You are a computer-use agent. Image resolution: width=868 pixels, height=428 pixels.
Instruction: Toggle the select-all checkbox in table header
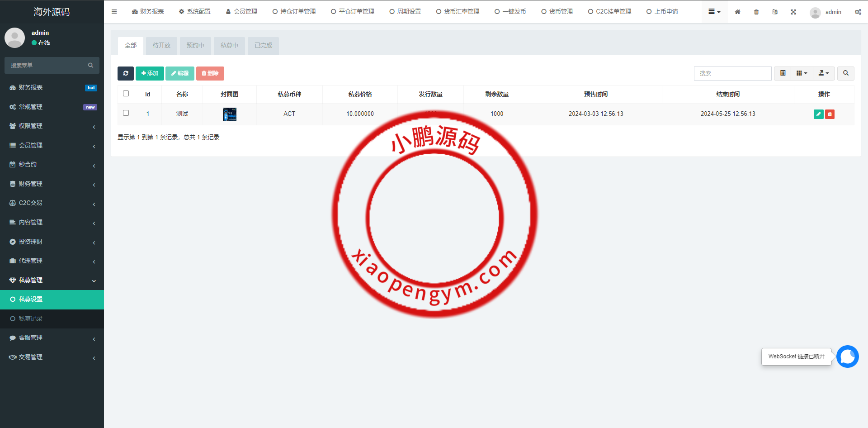tap(126, 93)
